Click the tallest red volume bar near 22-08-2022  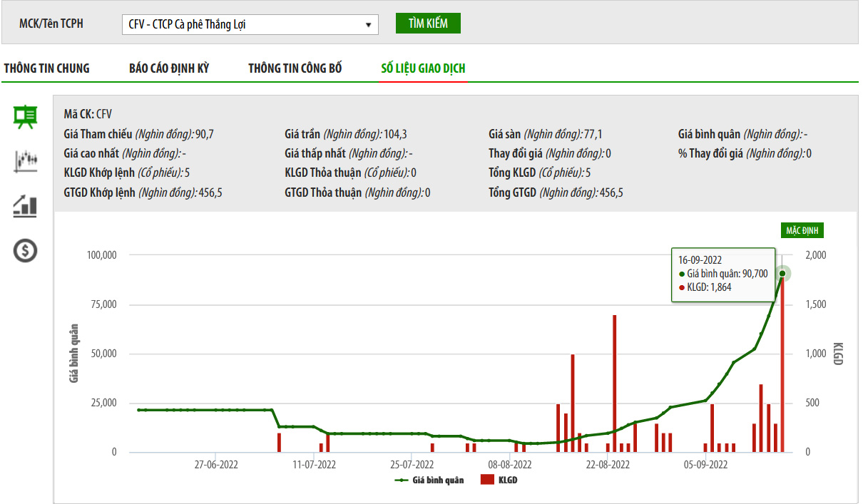614,384
